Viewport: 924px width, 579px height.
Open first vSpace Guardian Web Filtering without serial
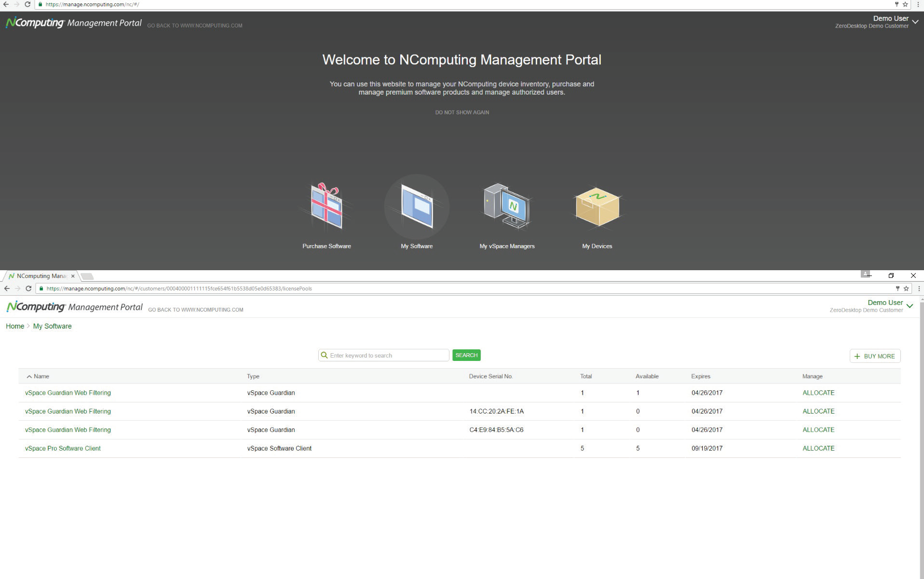coord(68,393)
